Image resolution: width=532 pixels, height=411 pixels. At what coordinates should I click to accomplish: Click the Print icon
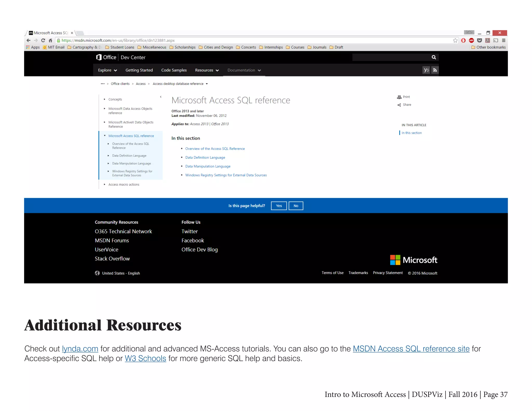[399, 97]
